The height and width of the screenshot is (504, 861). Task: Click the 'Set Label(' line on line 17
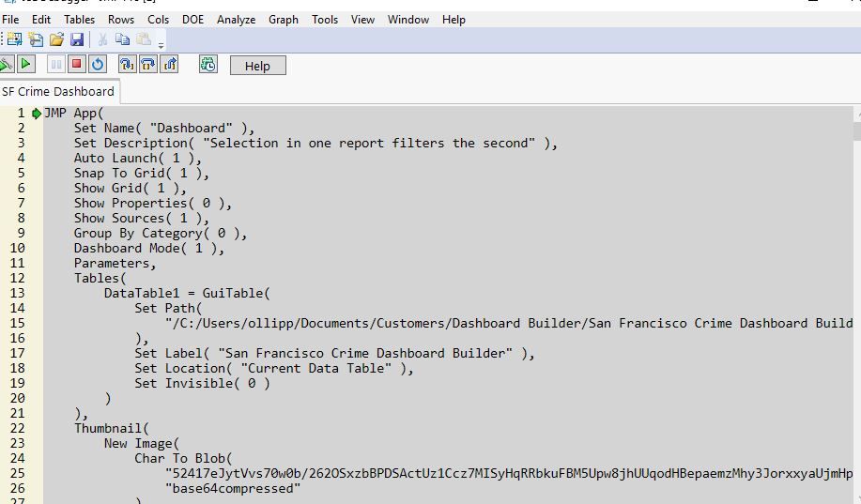334,353
